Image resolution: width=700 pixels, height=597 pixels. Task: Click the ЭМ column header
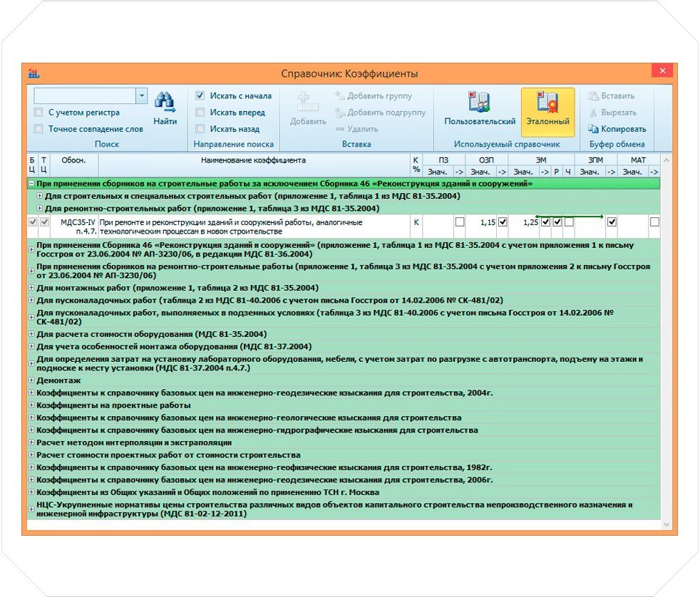pos(540,160)
